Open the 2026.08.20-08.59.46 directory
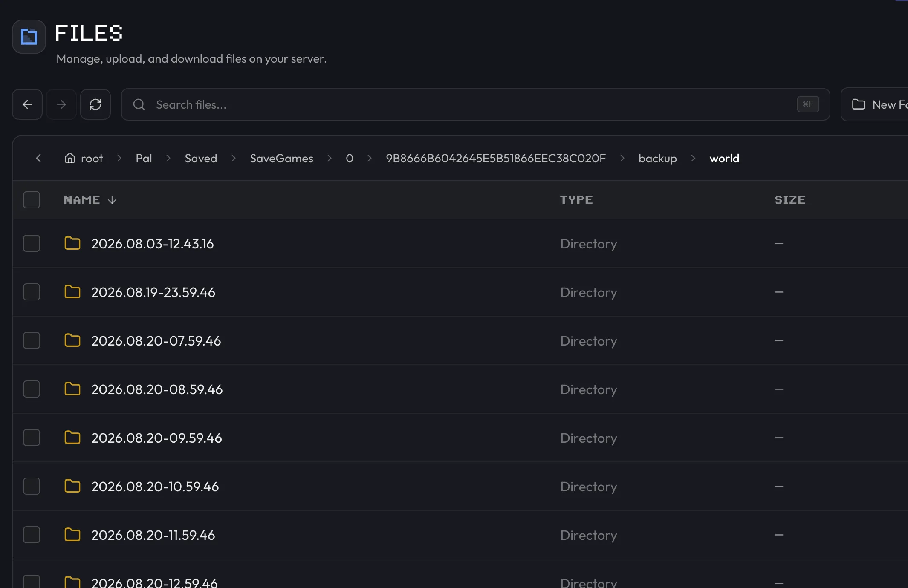The height and width of the screenshot is (588, 908). 157,389
